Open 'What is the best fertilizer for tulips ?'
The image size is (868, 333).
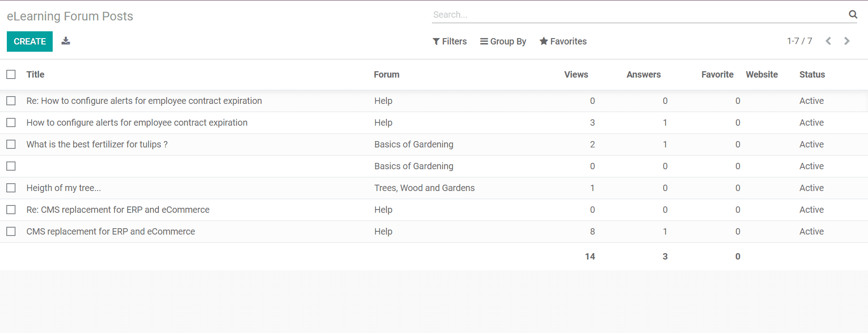tap(97, 144)
